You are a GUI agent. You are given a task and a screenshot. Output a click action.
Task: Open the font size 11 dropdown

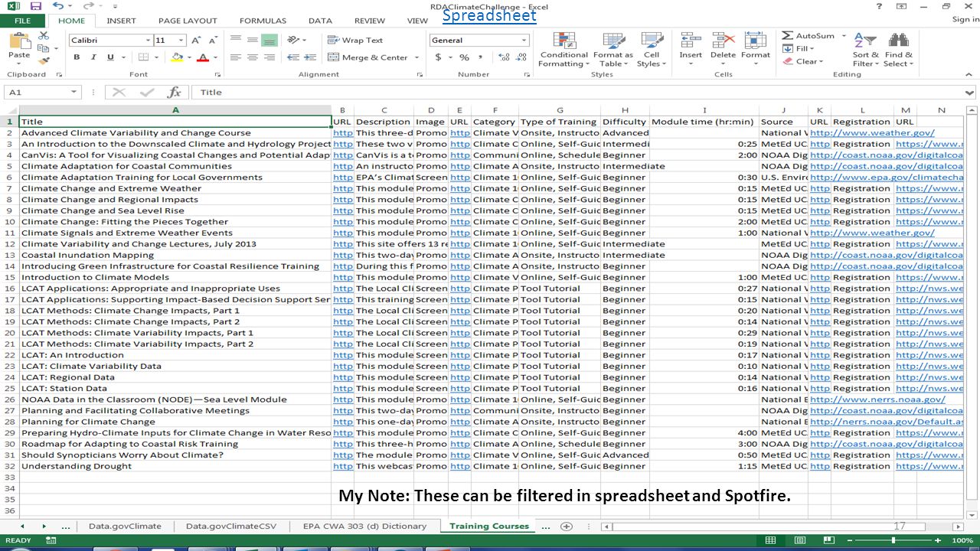[181, 41]
